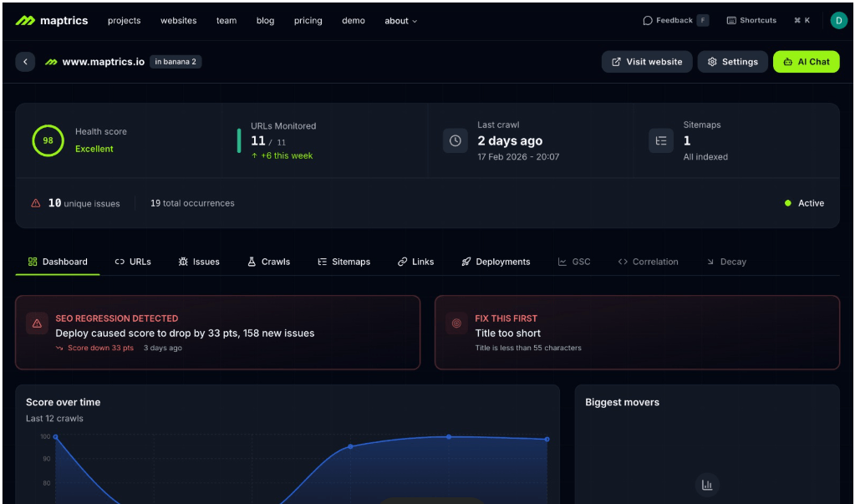Click the Biggest movers chart icon
This screenshot has width=855, height=504.
click(706, 485)
